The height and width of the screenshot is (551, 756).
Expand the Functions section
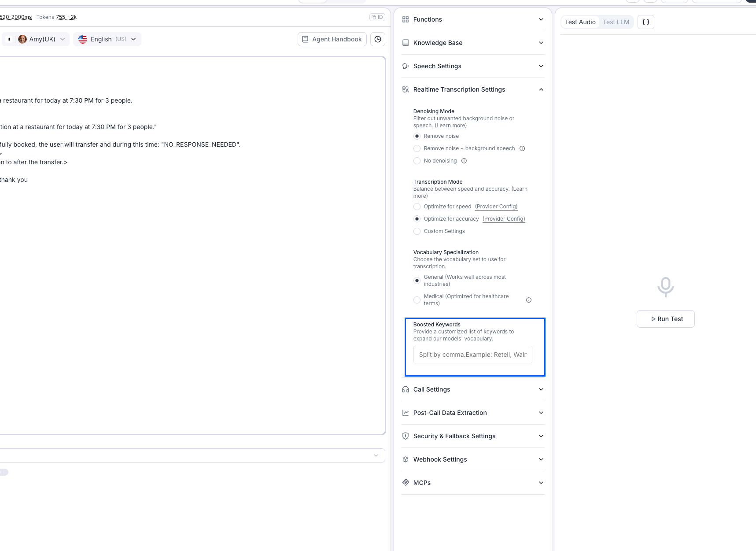(473, 19)
